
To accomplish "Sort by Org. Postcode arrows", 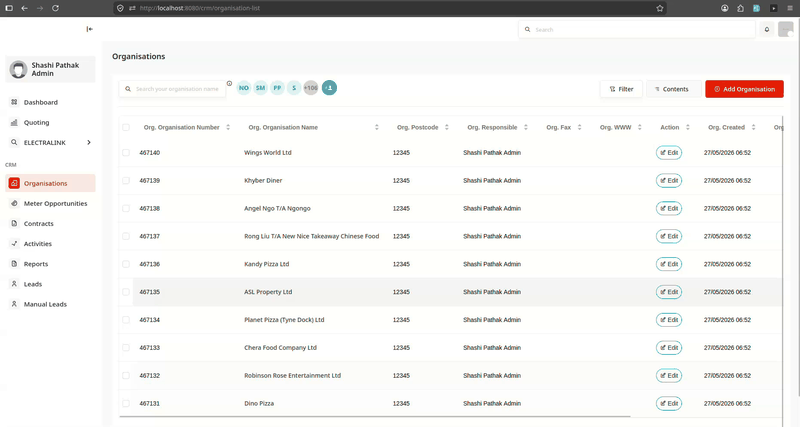I will click(446, 127).
